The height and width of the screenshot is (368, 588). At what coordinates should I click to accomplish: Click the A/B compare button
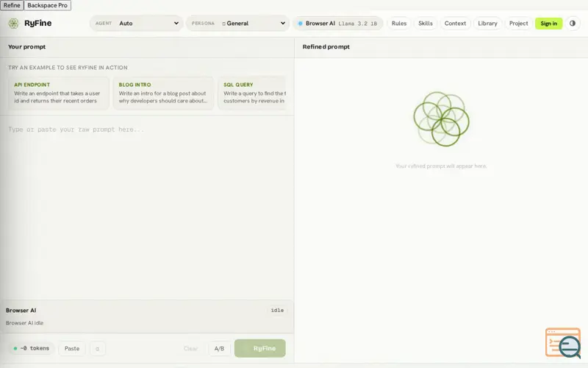coord(219,348)
